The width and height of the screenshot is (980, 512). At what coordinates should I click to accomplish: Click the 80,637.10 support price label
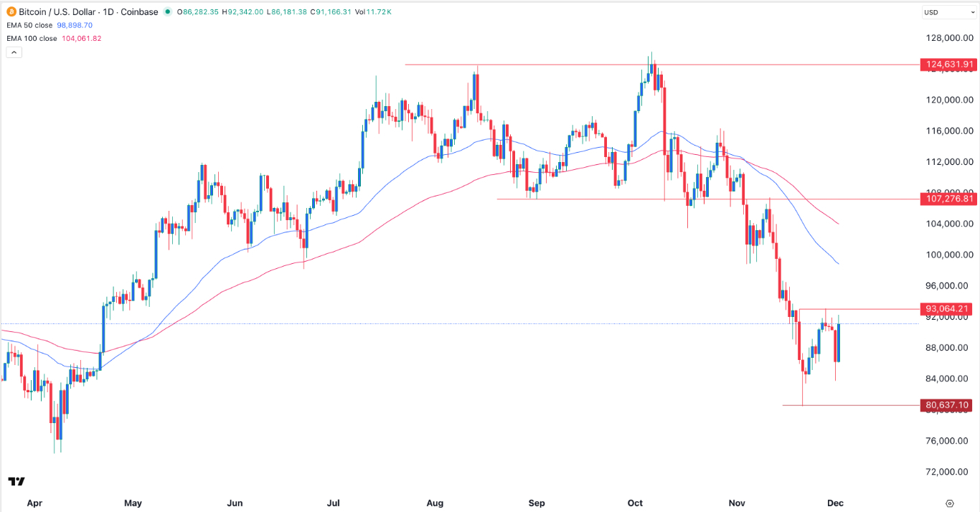[x=947, y=404]
